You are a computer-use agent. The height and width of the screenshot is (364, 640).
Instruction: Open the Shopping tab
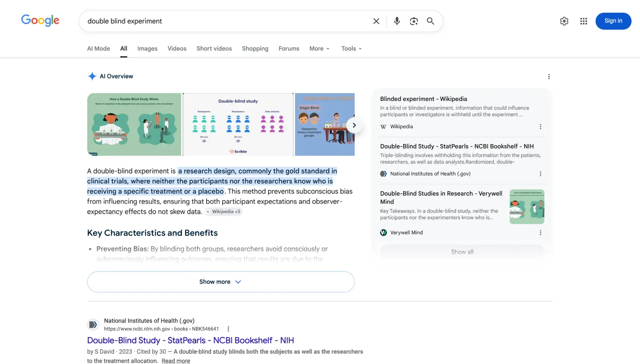point(255,48)
